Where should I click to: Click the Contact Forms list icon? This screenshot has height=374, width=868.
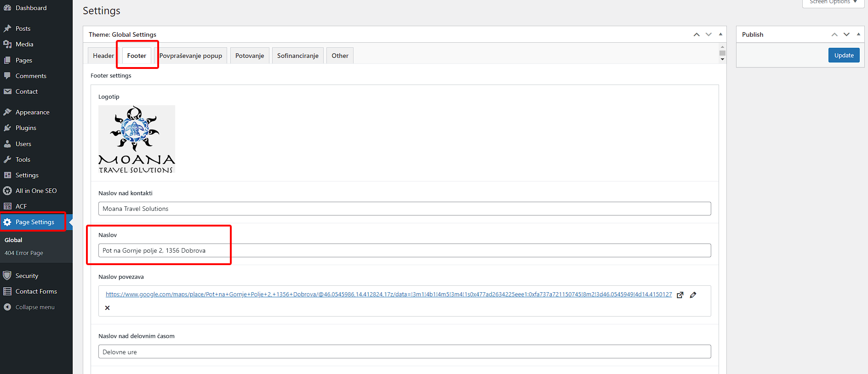[x=7, y=291]
